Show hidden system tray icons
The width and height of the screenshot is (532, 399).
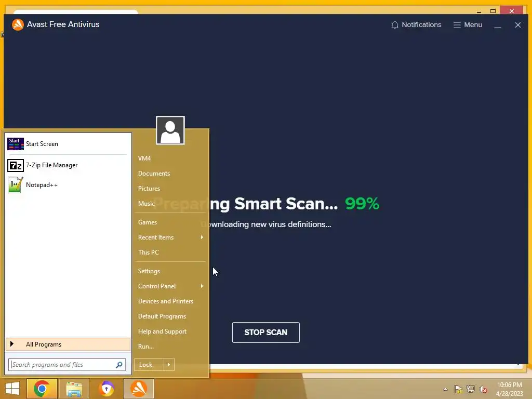[445, 389]
